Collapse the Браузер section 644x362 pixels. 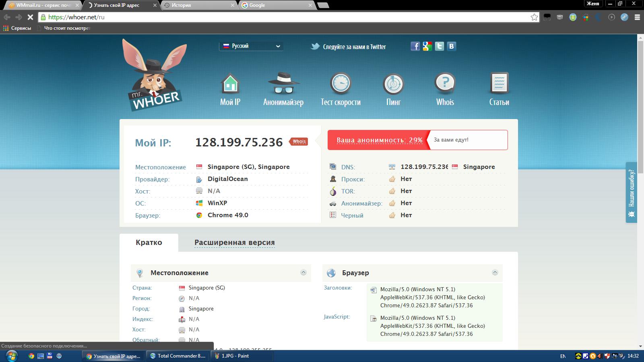[495, 273]
